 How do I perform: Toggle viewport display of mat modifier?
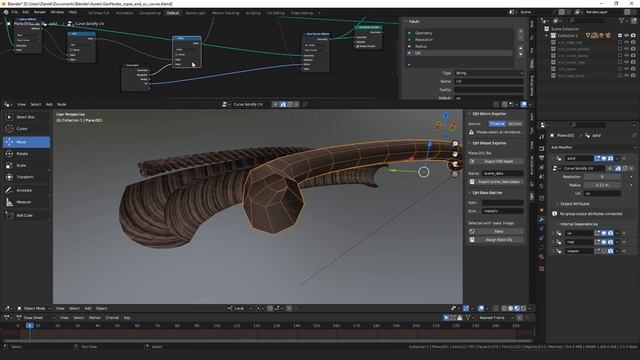604,242
